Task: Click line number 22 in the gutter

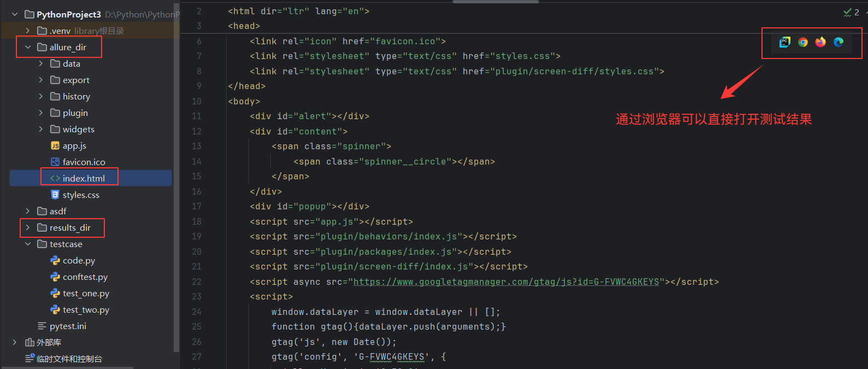Action: point(196,282)
